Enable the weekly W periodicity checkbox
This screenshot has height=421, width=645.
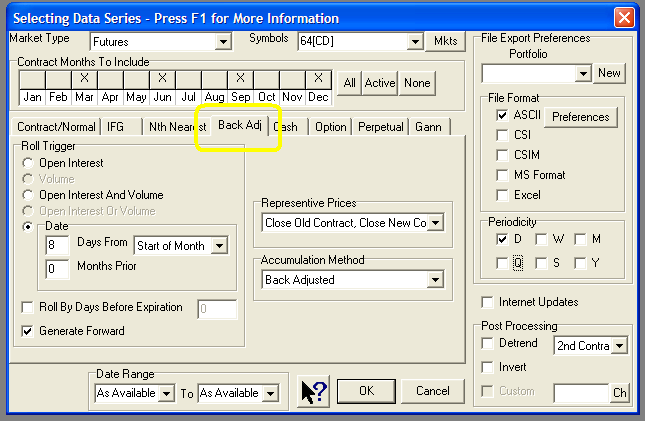[541, 239]
